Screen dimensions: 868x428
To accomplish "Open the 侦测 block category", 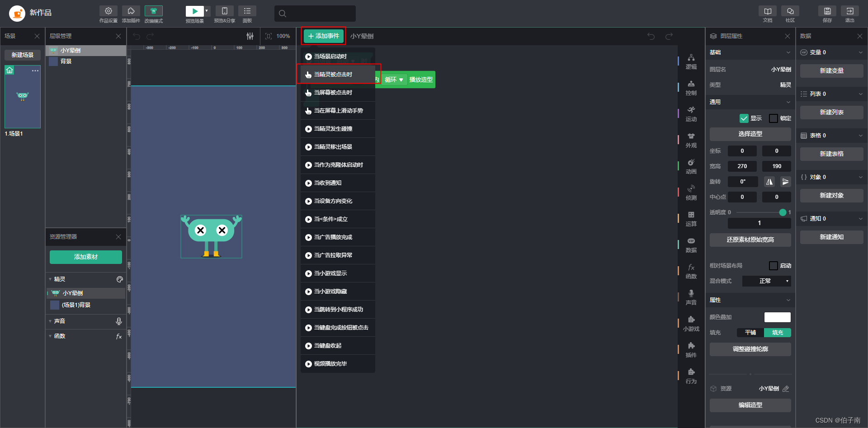I will (x=691, y=192).
